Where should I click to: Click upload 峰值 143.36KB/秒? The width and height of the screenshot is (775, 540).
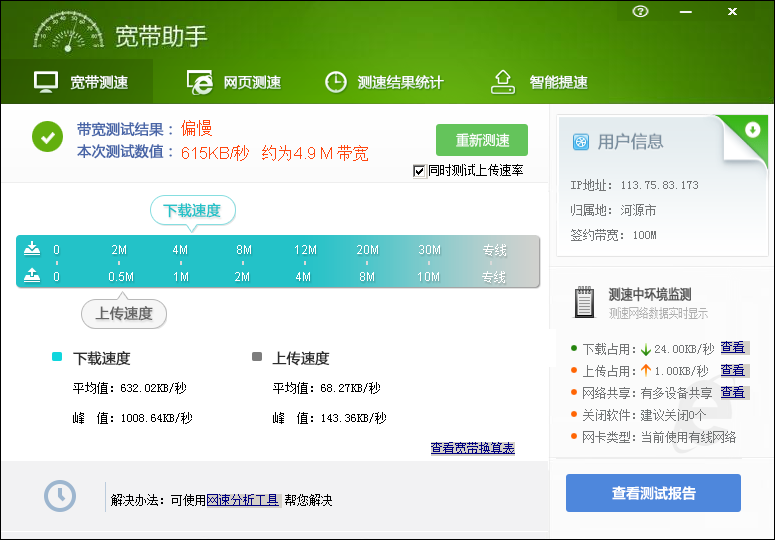point(329,418)
